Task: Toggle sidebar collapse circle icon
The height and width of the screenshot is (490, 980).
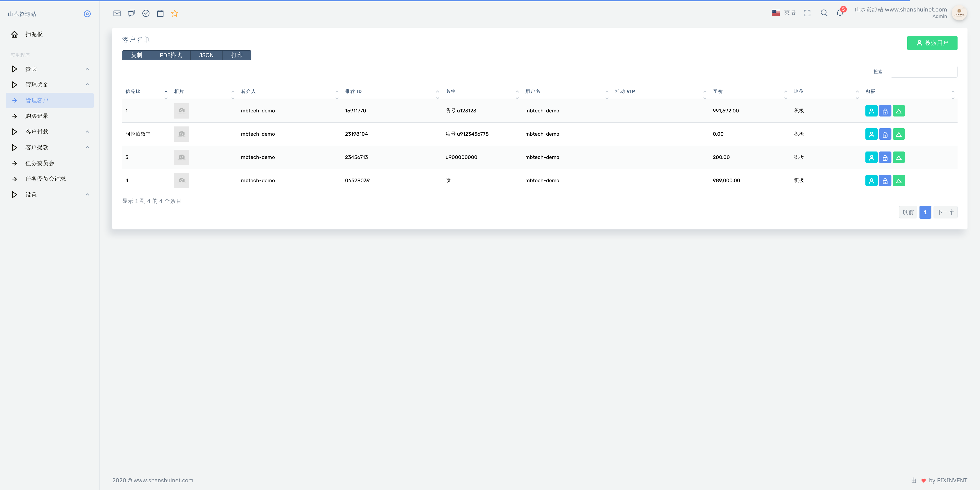Action: pos(87,14)
